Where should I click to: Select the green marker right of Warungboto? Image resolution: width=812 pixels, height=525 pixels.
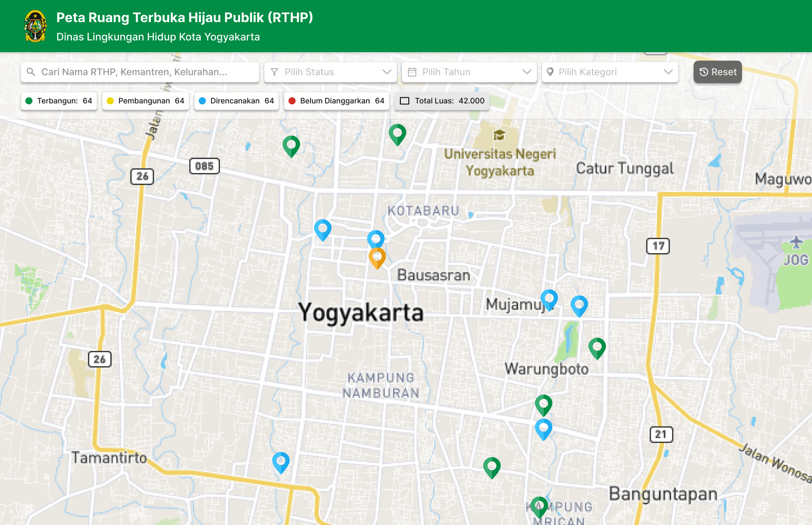point(597,348)
